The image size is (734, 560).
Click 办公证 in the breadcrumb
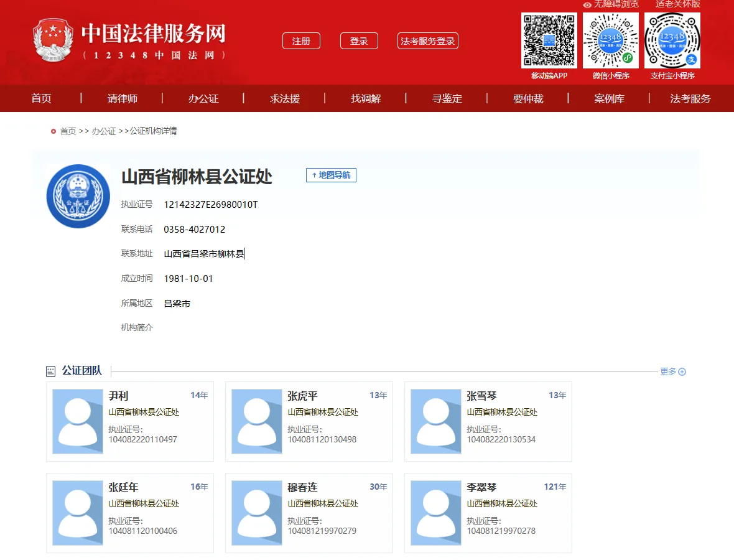103,131
